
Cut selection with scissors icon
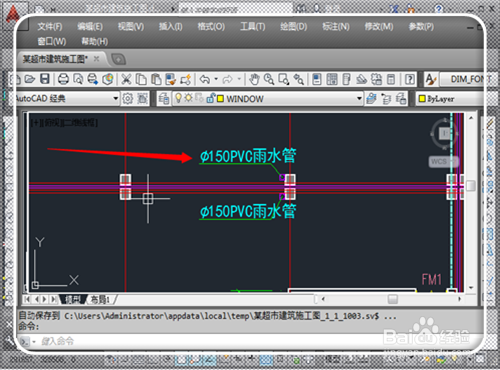coord(126,79)
